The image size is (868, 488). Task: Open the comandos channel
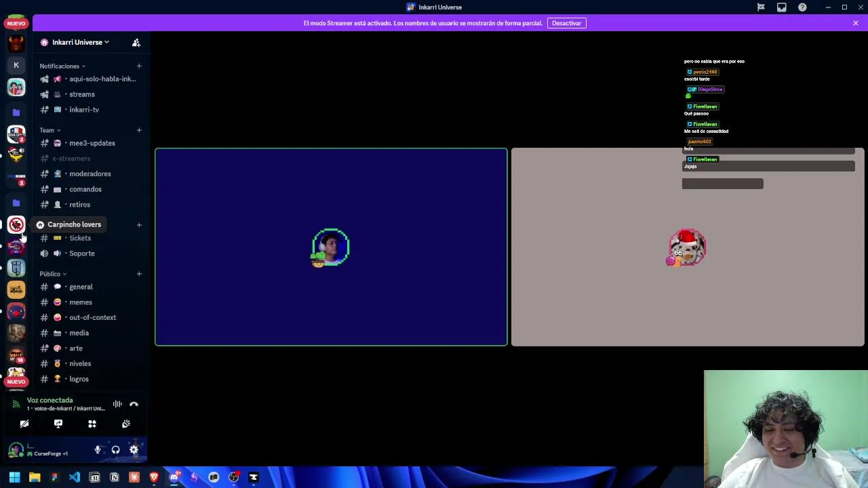[90, 189]
